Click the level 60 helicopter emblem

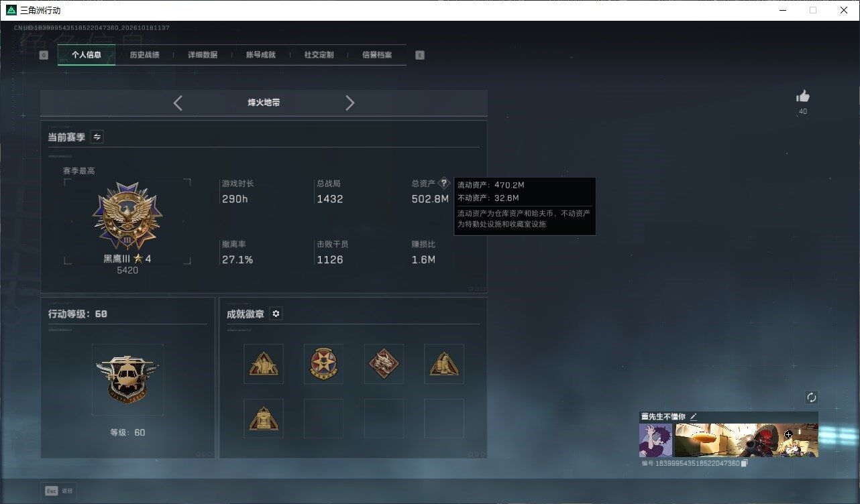[x=127, y=380]
